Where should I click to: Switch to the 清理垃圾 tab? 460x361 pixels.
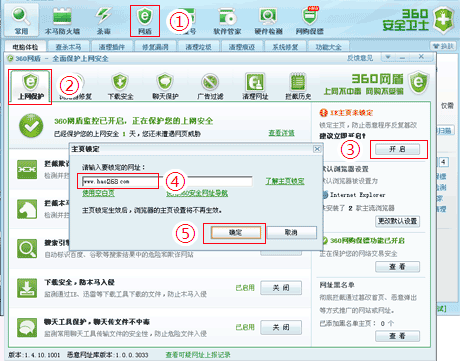198,47
